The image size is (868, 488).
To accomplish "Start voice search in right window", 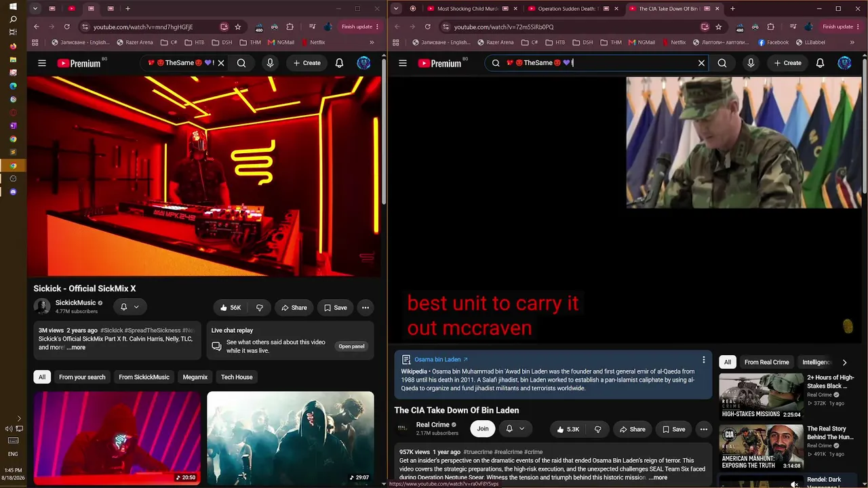I will (x=751, y=63).
